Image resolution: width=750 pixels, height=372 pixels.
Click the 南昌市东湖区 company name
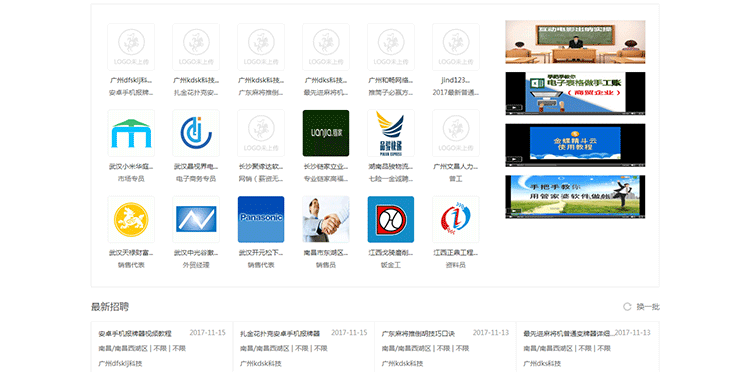click(326, 252)
